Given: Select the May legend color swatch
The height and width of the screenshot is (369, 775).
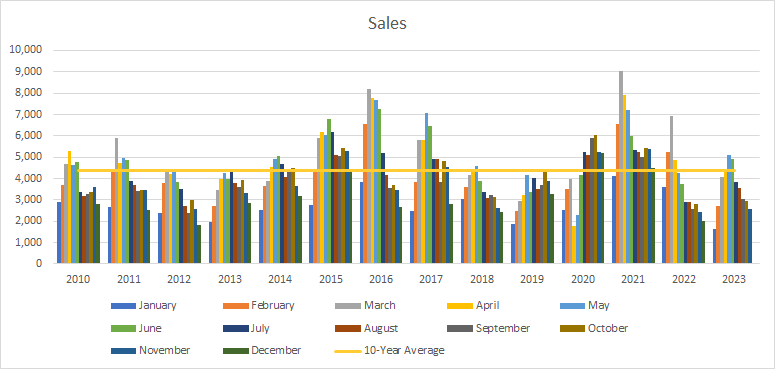Looking at the screenshot, I should tap(573, 306).
